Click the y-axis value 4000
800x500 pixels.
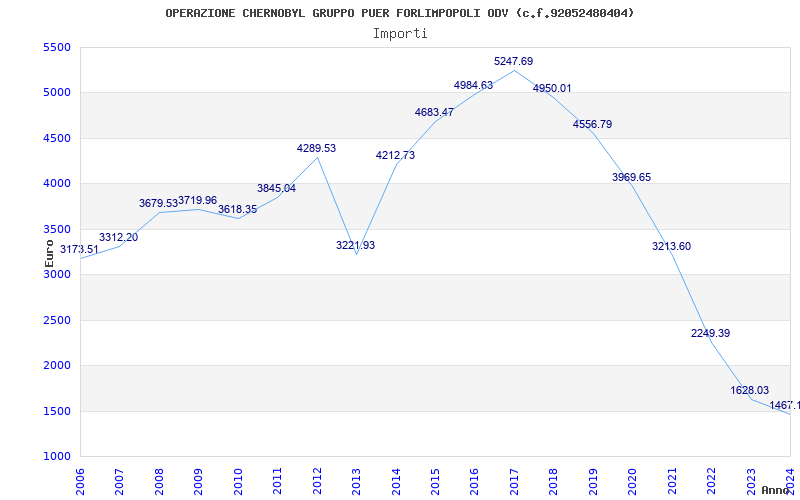click(x=57, y=184)
